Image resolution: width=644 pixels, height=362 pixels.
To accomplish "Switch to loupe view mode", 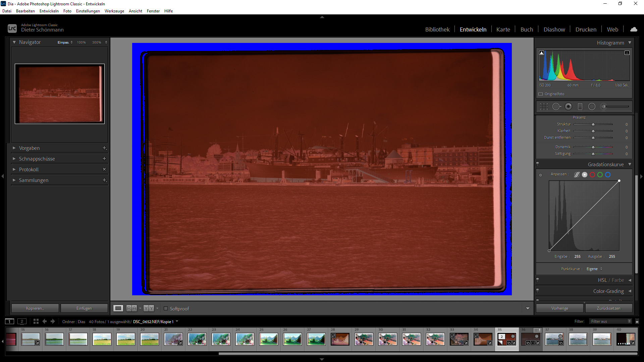I will 118,308.
